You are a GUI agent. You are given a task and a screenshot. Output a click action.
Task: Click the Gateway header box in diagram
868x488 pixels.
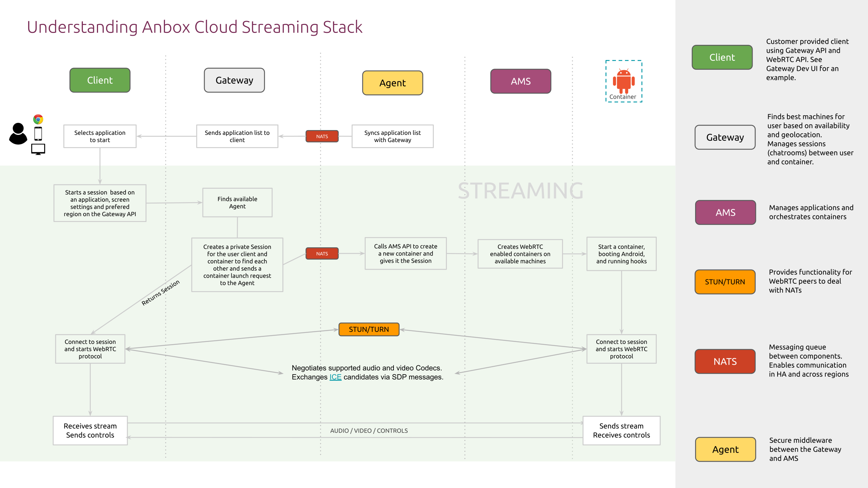(x=234, y=80)
